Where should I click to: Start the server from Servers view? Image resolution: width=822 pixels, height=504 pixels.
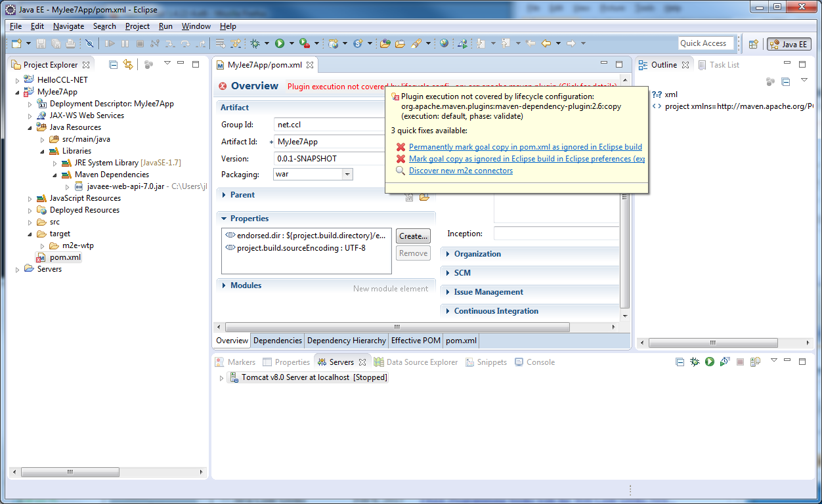tap(709, 362)
